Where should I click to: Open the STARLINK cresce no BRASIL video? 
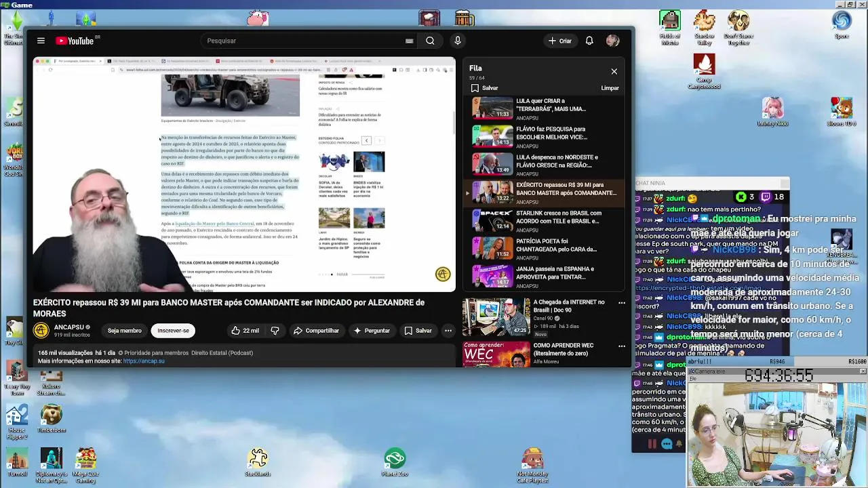545,221
